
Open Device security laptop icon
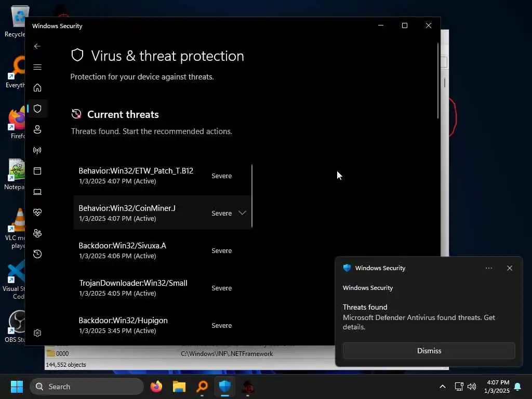coord(37,192)
